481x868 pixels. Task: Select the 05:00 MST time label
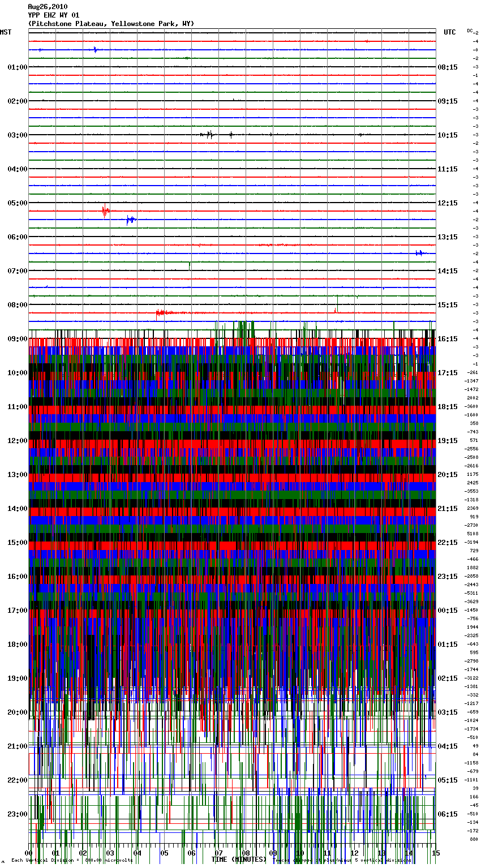18,203
